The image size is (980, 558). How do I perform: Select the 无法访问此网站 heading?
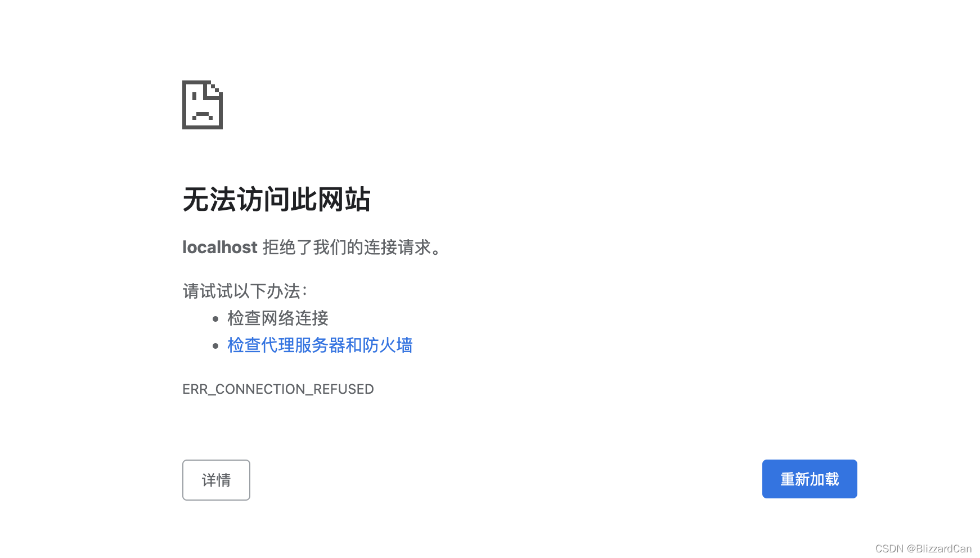tap(276, 200)
